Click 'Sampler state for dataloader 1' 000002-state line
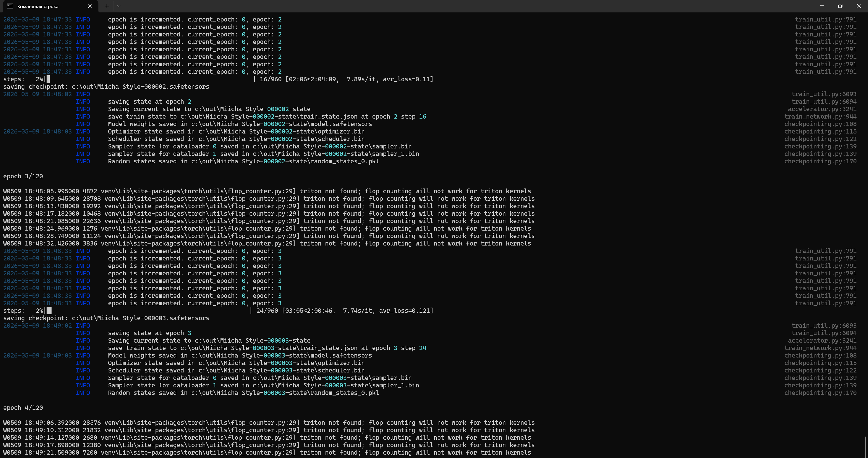Image resolution: width=868 pixels, height=458 pixels. point(264,153)
